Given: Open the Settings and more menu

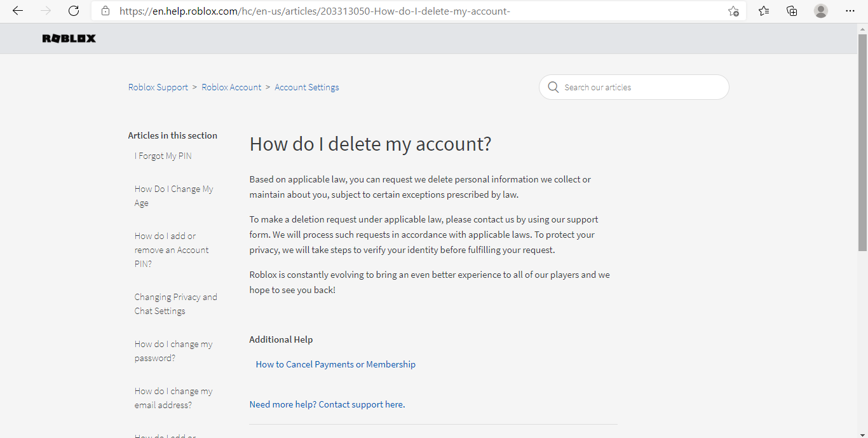Looking at the screenshot, I should tap(850, 11).
